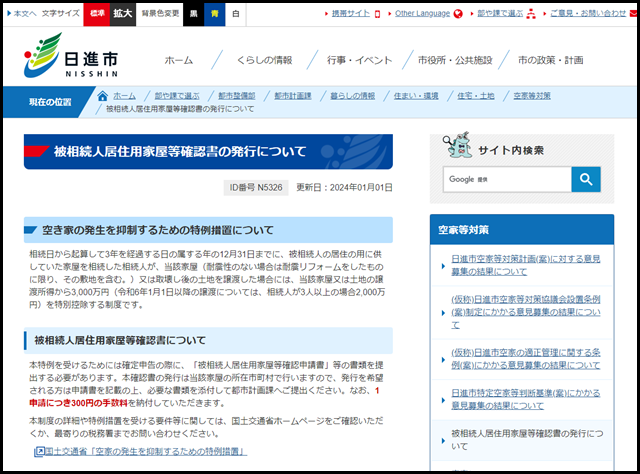The height and width of the screenshot is (474, 640).
Task: Click 都市計画課 in the breadcrumb
Action: point(293,96)
